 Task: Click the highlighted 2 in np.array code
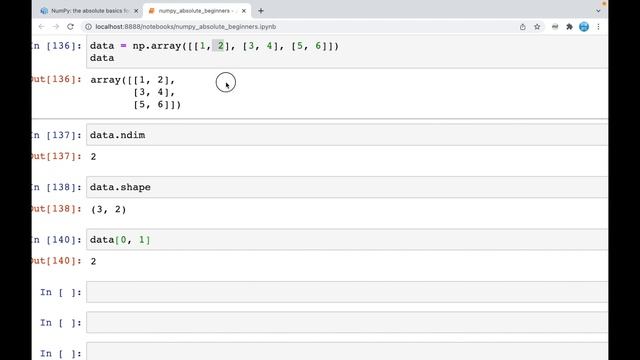[x=220, y=46]
